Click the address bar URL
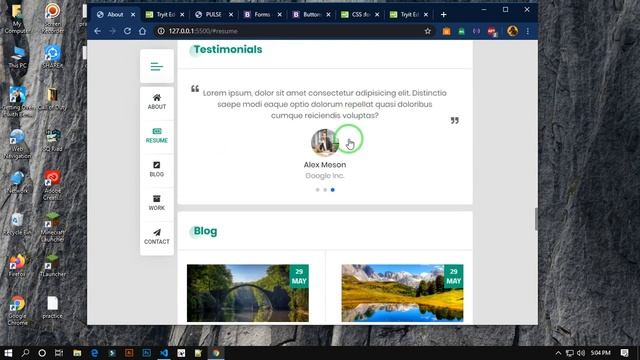Viewport: 640px width, 360px height. (203, 31)
